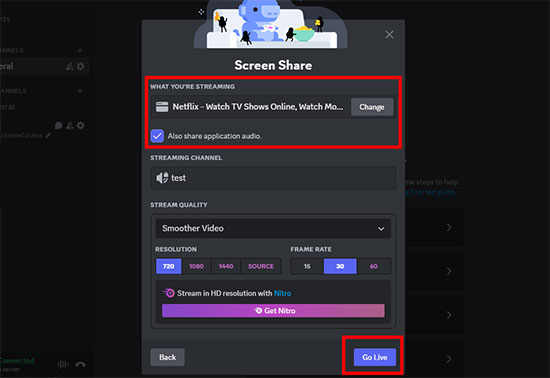Select SOURCE resolution
Image resolution: width=550 pixels, height=378 pixels.
click(x=261, y=266)
